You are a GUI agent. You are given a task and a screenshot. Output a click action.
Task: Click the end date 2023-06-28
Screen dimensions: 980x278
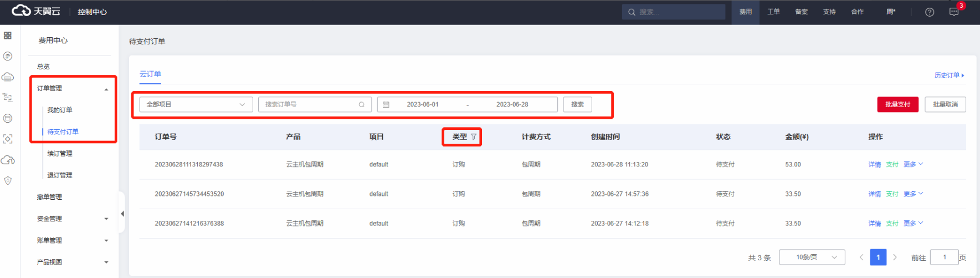click(x=512, y=104)
